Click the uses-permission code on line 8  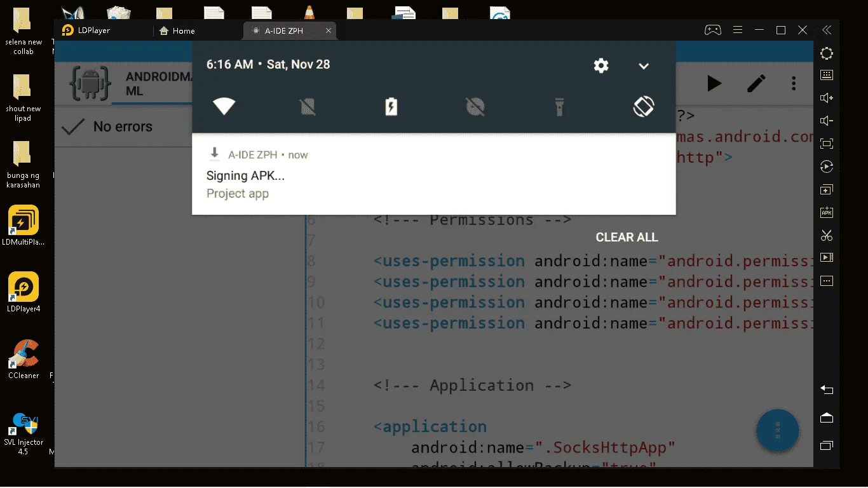593,261
